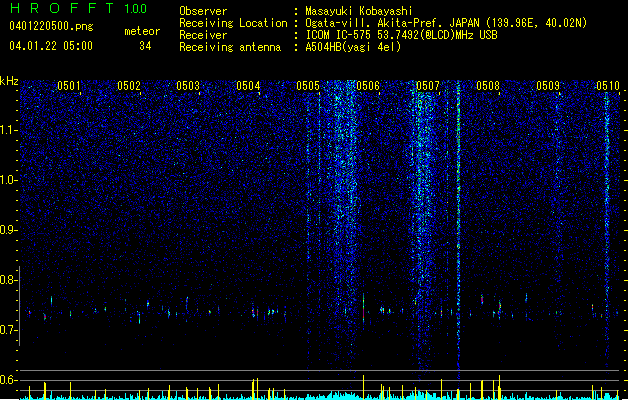
Task: Click the 0503 time marker
Action: click(188, 86)
